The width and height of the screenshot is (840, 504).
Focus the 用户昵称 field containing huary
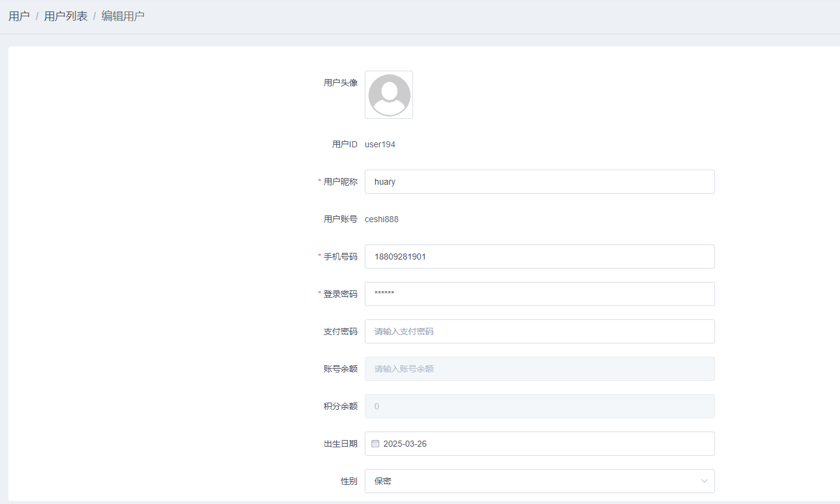click(539, 182)
